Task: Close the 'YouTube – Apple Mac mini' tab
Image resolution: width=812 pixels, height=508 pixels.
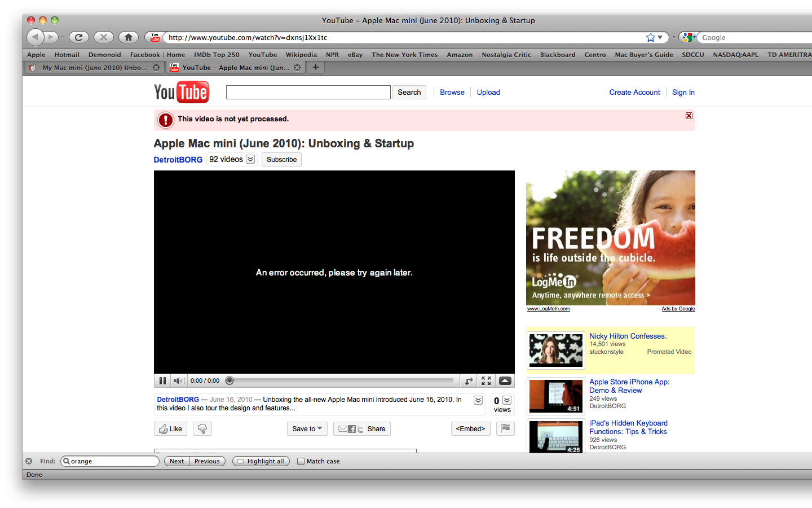Action: point(297,68)
